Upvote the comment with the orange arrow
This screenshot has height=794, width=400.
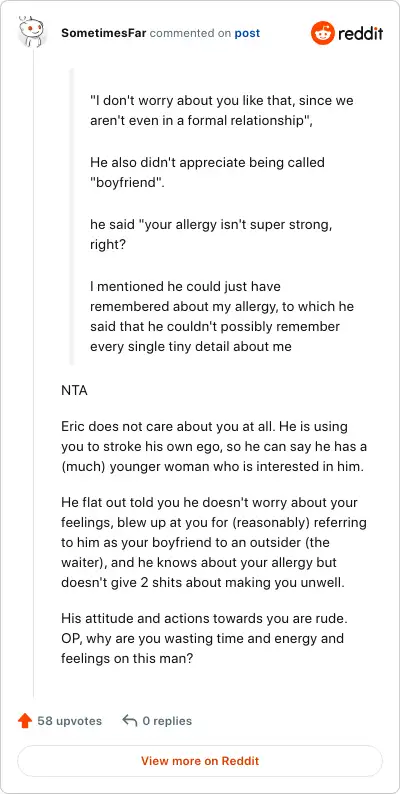[25, 721]
